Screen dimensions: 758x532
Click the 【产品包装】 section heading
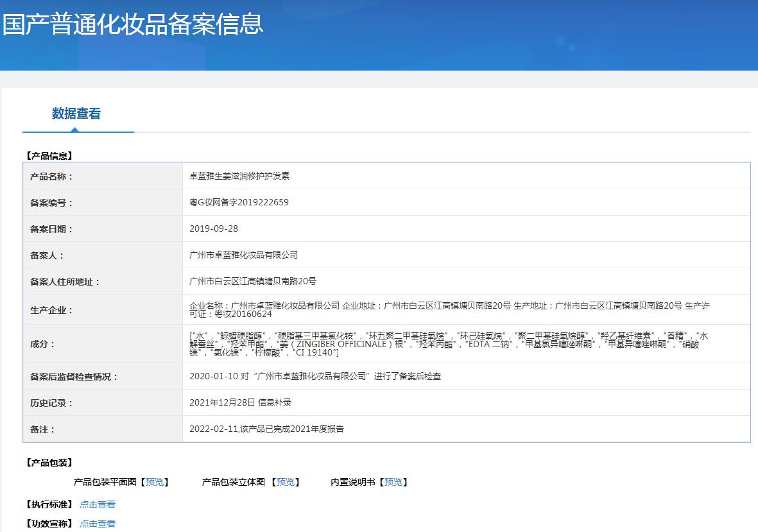pos(49,463)
